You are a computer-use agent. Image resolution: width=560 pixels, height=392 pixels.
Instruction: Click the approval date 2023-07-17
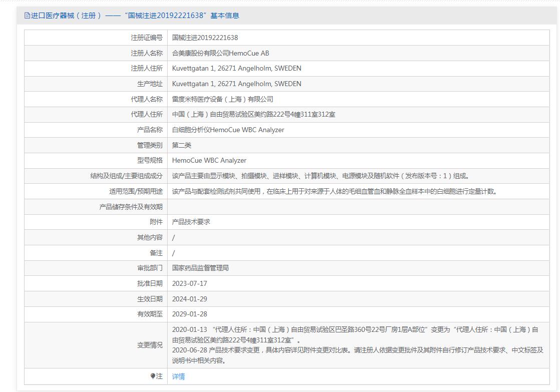190,283
